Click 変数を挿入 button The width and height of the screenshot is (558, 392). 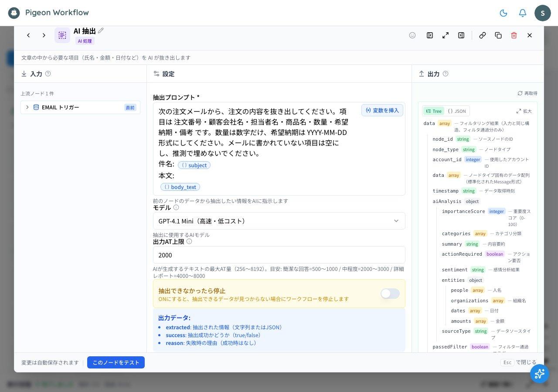pyautogui.click(x=382, y=110)
